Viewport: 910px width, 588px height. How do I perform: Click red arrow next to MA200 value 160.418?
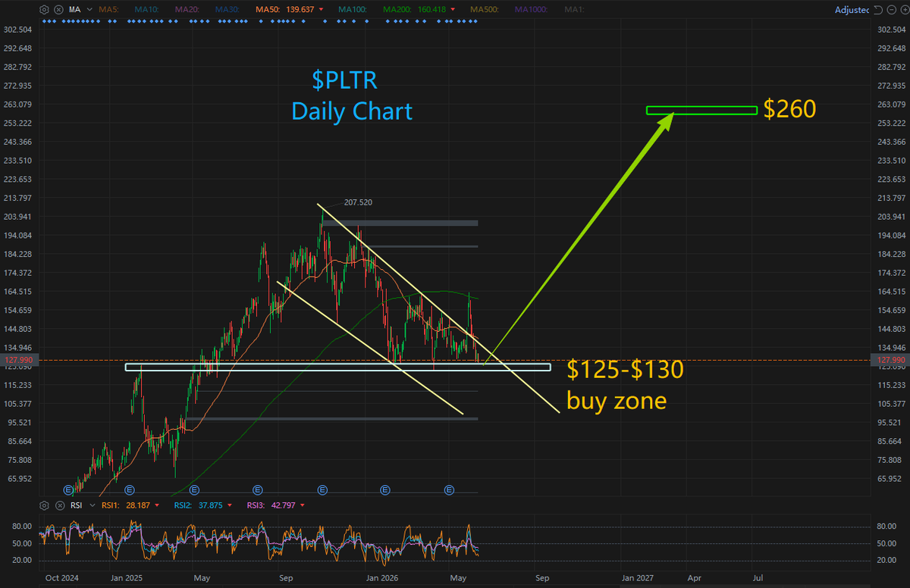click(452, 10)
